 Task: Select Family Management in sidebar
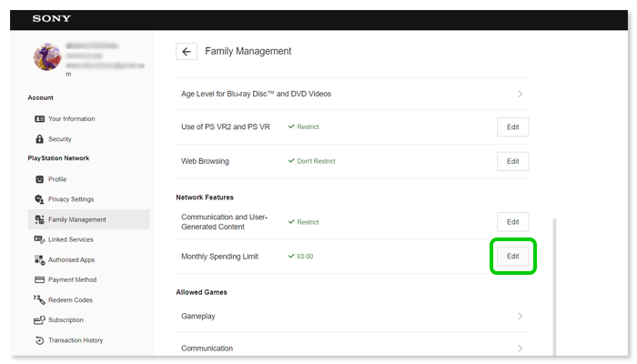coord(88,219)
